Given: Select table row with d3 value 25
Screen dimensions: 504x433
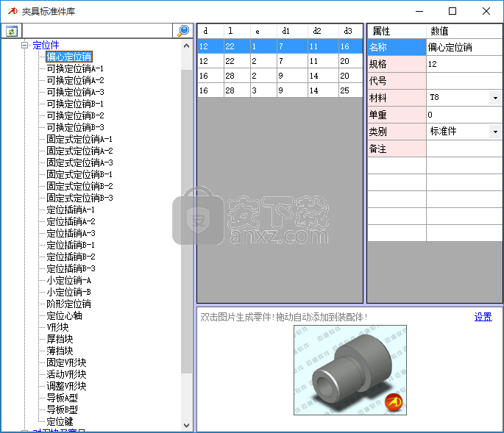Looking at the screenshot, I should click(280, 90).
